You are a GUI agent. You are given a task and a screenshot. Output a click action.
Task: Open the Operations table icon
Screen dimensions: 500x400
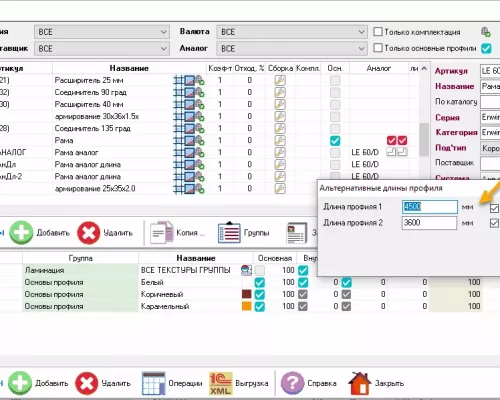(x=153, y=383)
